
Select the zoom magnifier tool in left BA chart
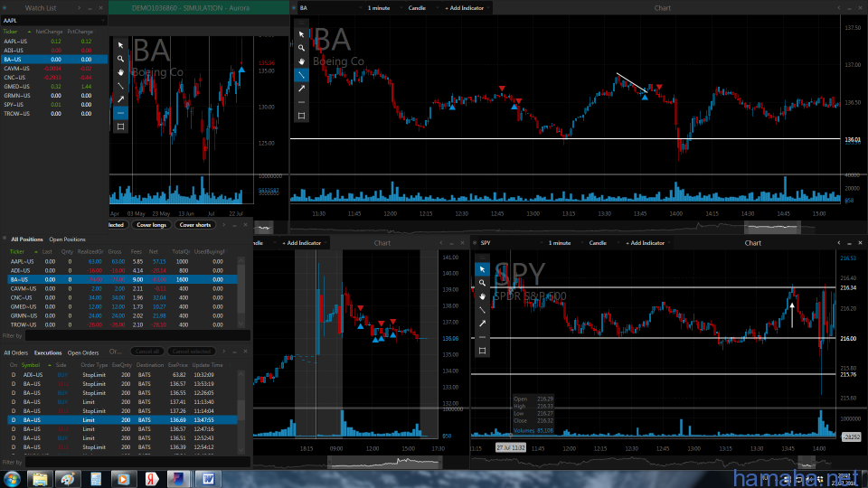(120, 59)
